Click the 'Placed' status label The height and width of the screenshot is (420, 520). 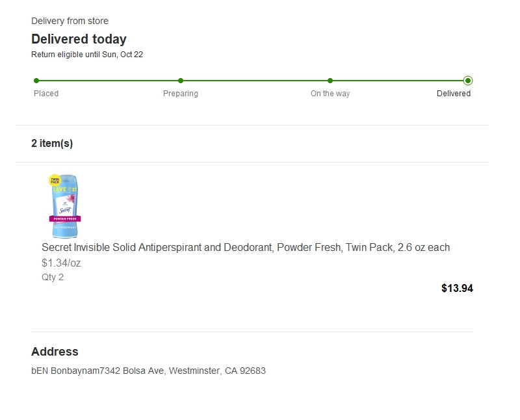46,94
